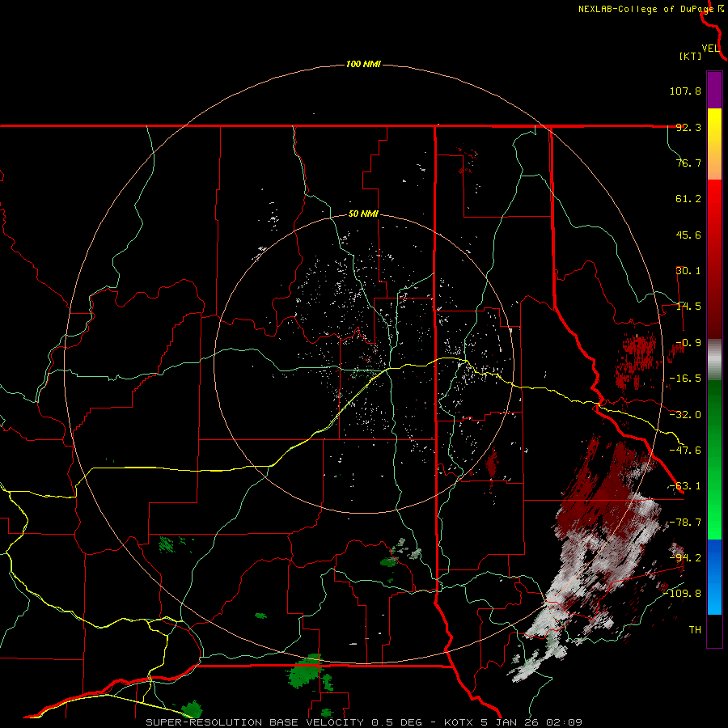The height and width of the screenshot is (728, 728).
Task: Click the 92.3 legend value
Action: coord(688,127)
